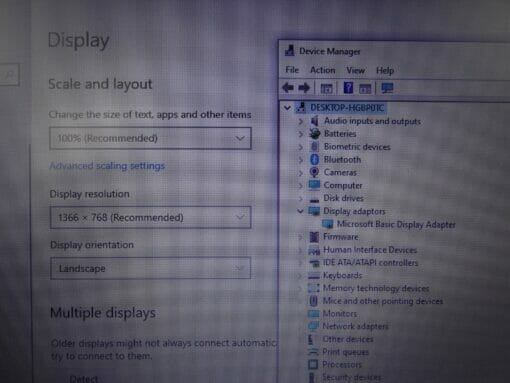The height and width of the screenshot is (383, 510).
Task: Expand the Batteries node arrow
Action: pos(301,134)
